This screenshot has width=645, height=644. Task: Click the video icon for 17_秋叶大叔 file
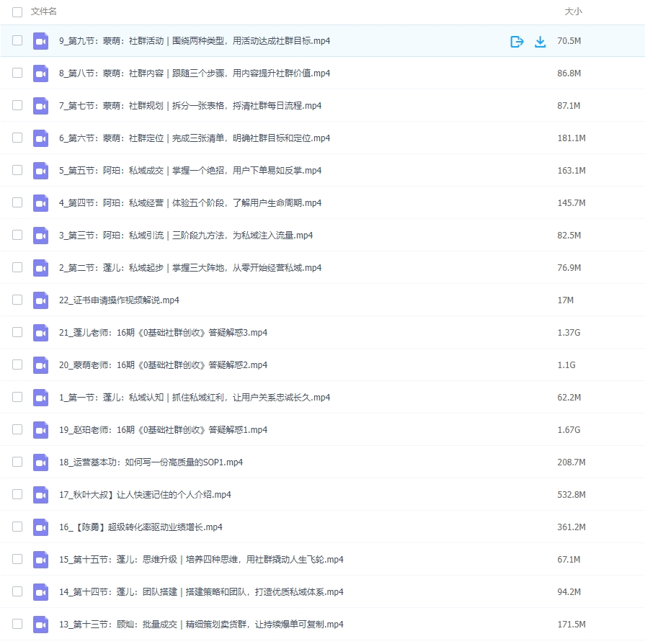pos(41,495)
